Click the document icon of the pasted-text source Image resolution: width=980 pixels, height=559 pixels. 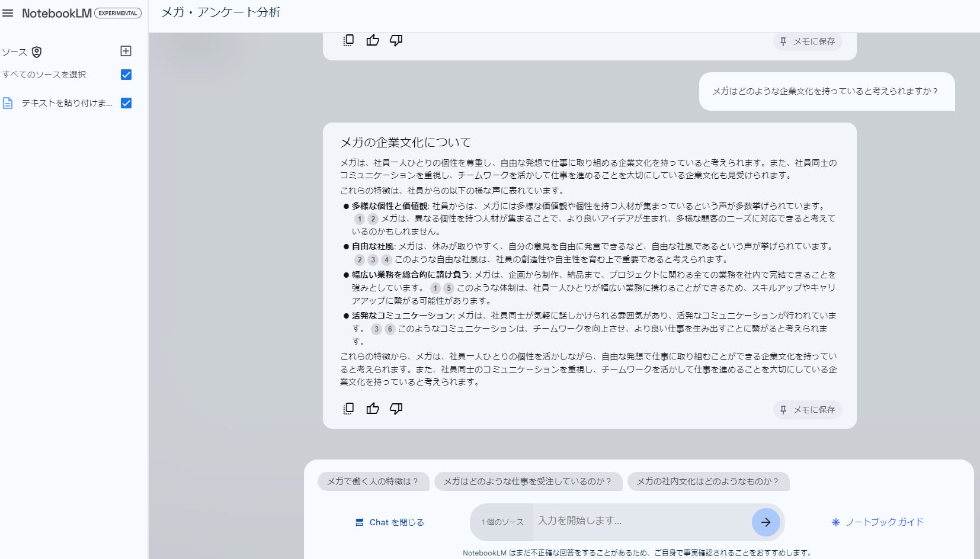point(8,103)
